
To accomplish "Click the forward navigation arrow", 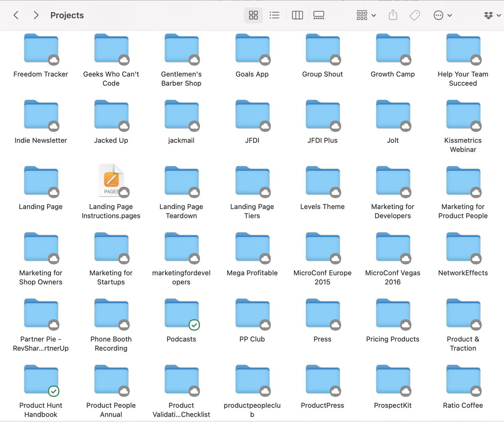I will pos(36,16).
